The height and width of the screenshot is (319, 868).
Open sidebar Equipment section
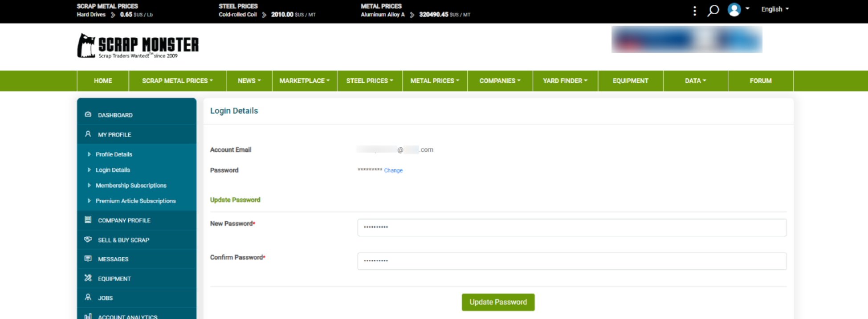[x=114, y=279]
